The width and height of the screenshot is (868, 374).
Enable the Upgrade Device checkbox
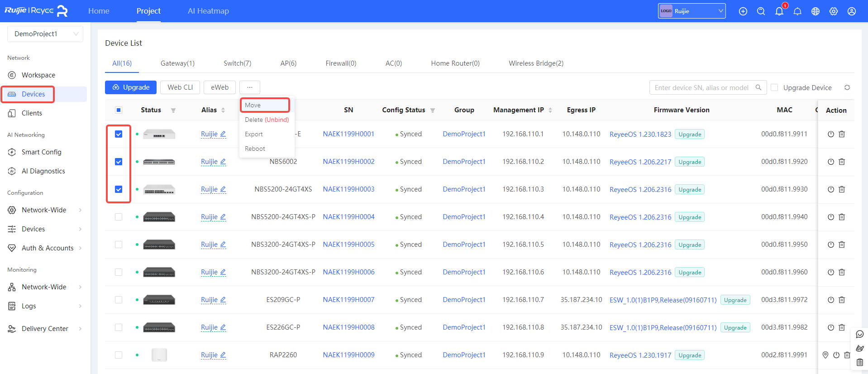click(774, 87)
